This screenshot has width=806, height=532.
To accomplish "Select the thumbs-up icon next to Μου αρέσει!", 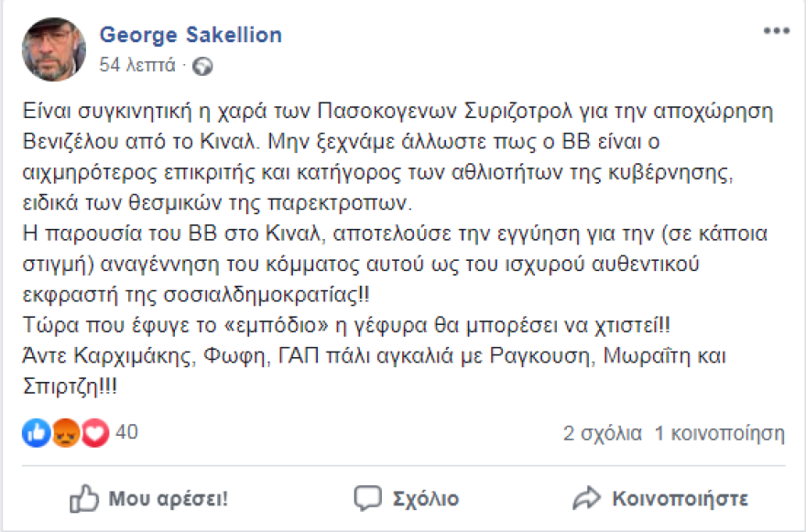I will tap(87, 499).
